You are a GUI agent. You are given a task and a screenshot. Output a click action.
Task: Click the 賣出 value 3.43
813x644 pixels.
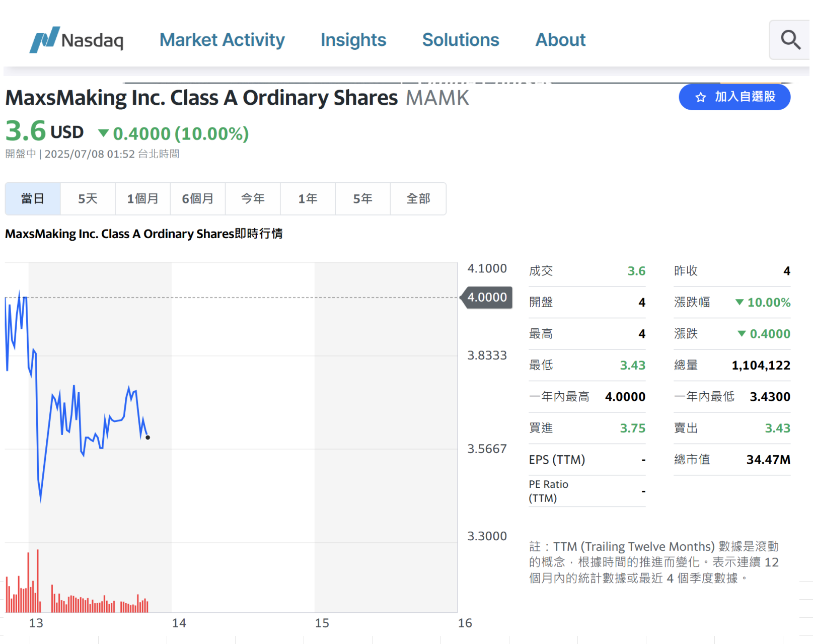(777, 428)
